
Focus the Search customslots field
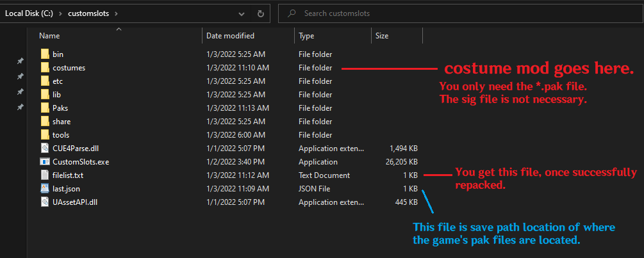(460, 13)
